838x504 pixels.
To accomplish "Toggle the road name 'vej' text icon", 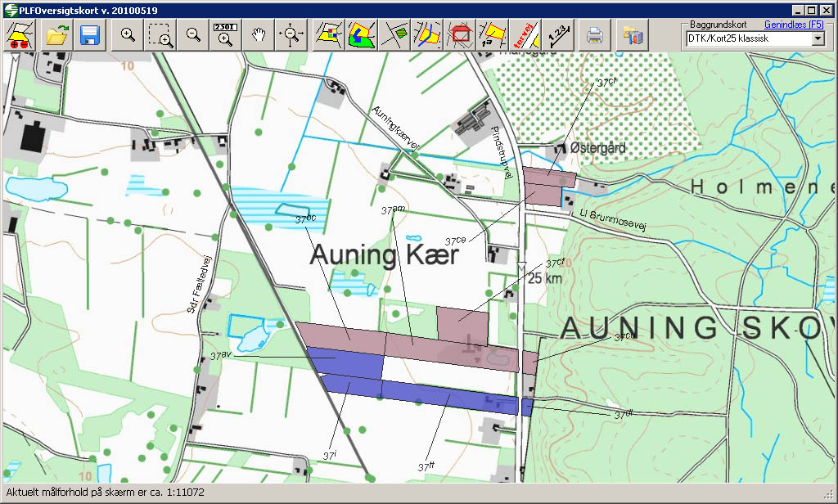I will coord(525,35).
